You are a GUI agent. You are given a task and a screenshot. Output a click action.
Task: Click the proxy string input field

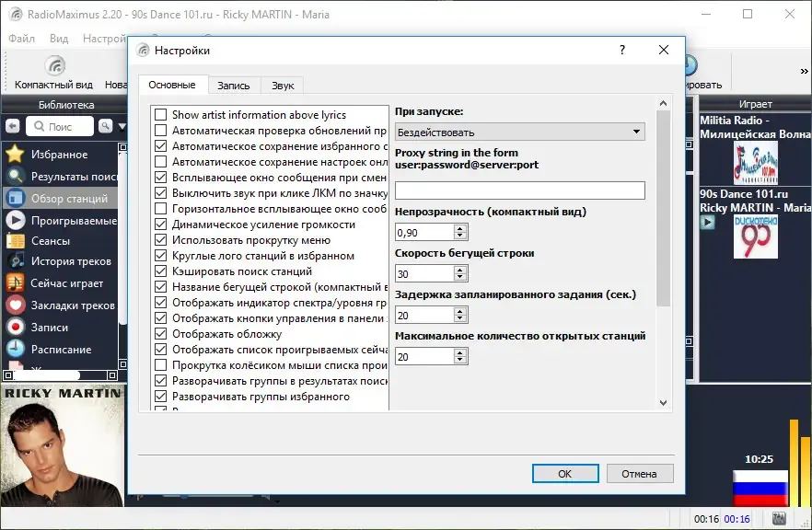click(519, 190)
